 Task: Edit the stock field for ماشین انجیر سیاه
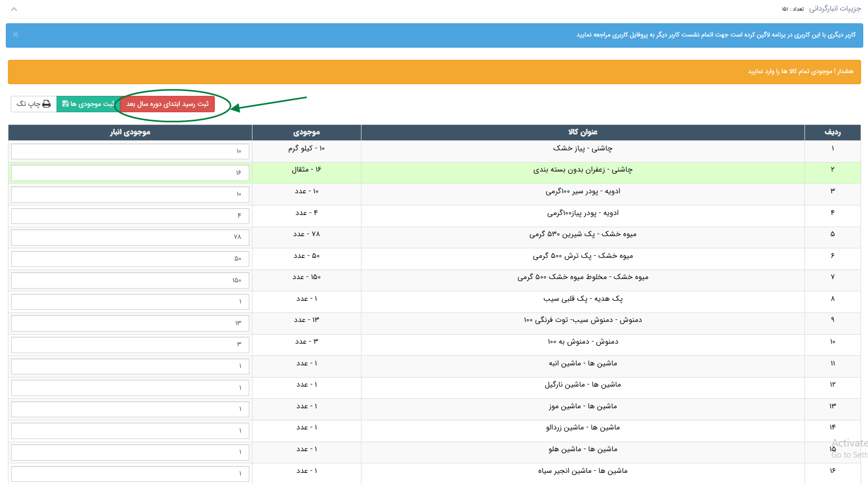pos(130,473)
